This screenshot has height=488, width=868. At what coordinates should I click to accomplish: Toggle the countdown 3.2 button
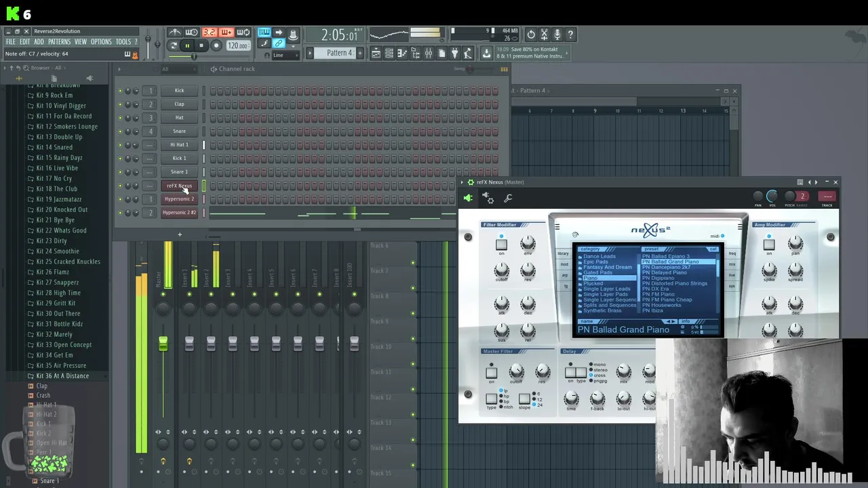(209, 33)
